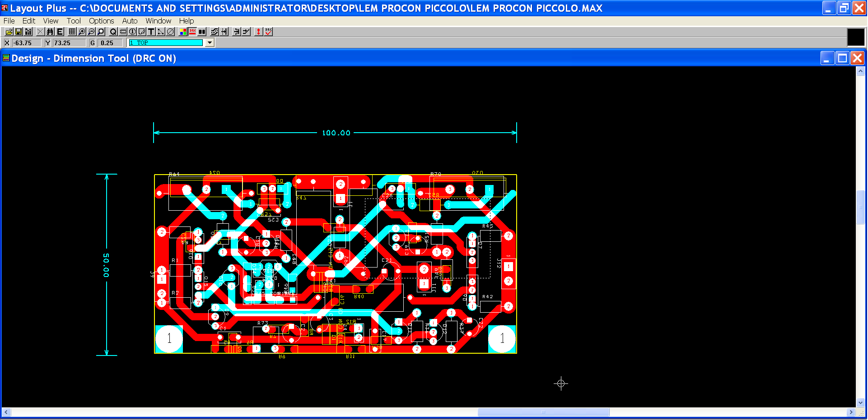Open the Tool menu
This screenshot has height=420, width=868.
click(74, 21)
